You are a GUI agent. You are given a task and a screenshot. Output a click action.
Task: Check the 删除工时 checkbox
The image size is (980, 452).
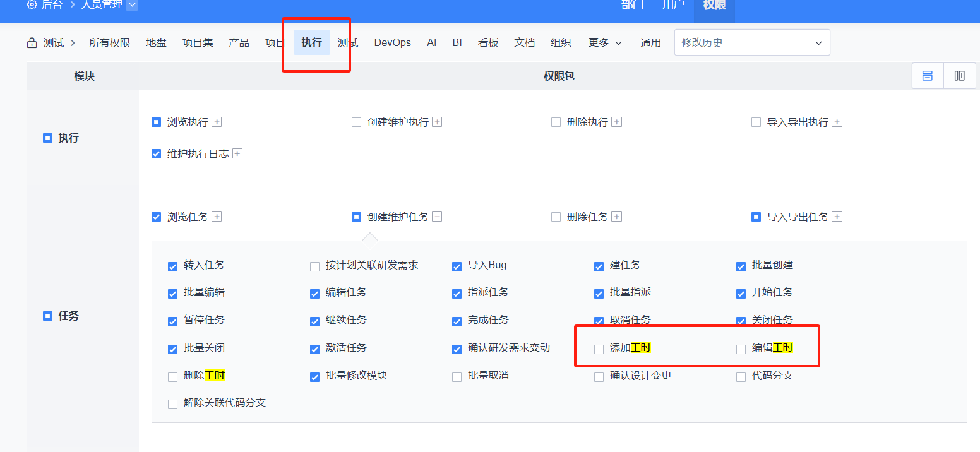[x=172, y=377]
